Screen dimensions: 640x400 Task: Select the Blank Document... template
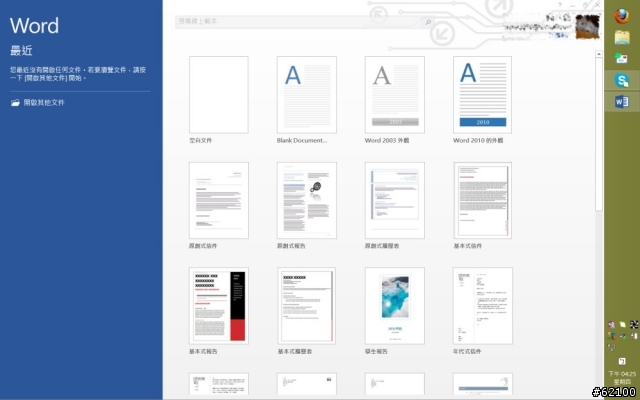coord(307,95)
